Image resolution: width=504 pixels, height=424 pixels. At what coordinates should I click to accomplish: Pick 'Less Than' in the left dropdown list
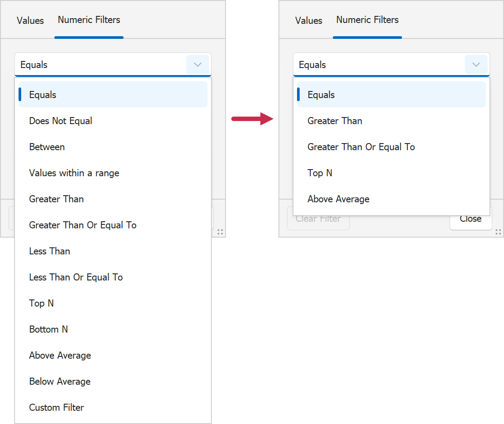pyautogui.click(x=49, y=251)
